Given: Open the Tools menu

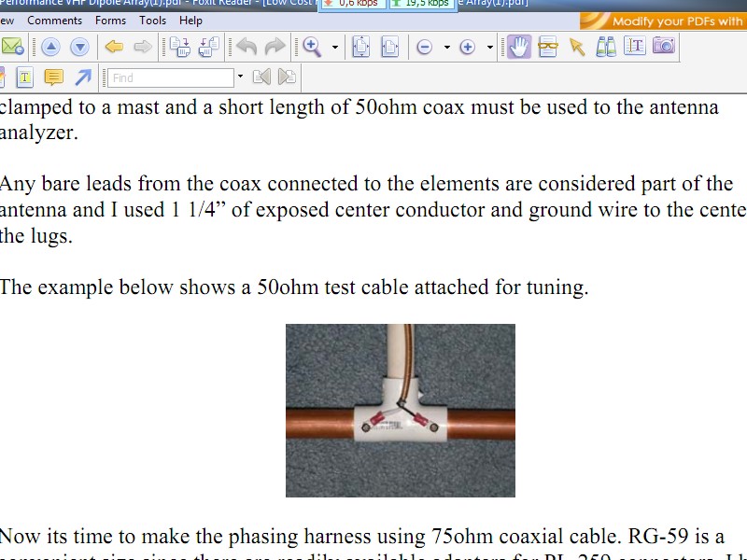Looking at the screenshot, I should pyautogui.click(x=152, y=21).
